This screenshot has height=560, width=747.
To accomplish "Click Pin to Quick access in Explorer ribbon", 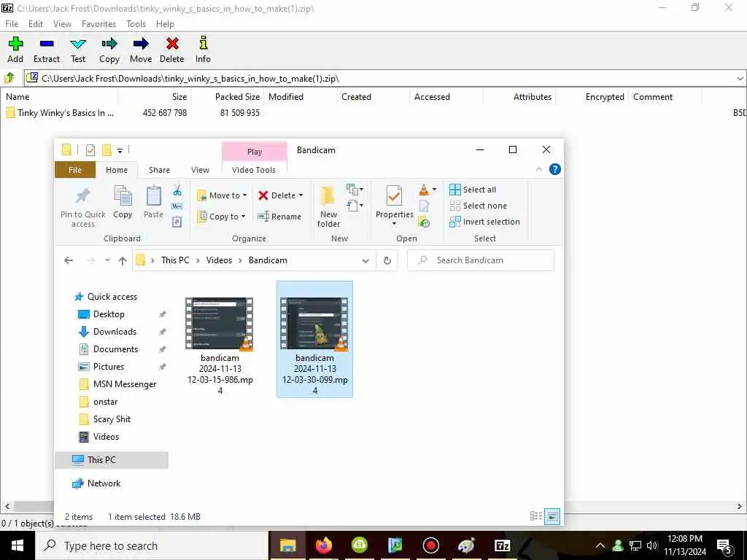I will 83,207.
